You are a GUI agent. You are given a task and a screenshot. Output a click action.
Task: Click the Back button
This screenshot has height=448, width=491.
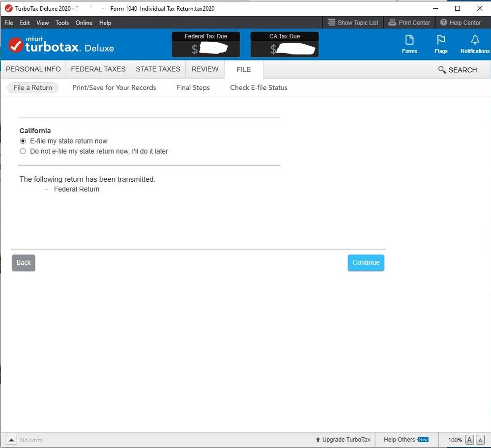click(24, 263)
